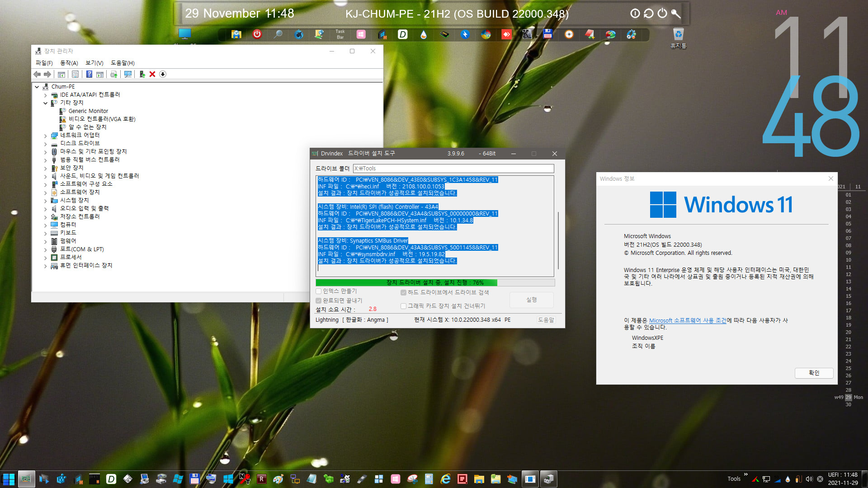This screenshot has width=868, height=488.
Task: Click the Task Bar item in top dock
Action: click(340, 34)
